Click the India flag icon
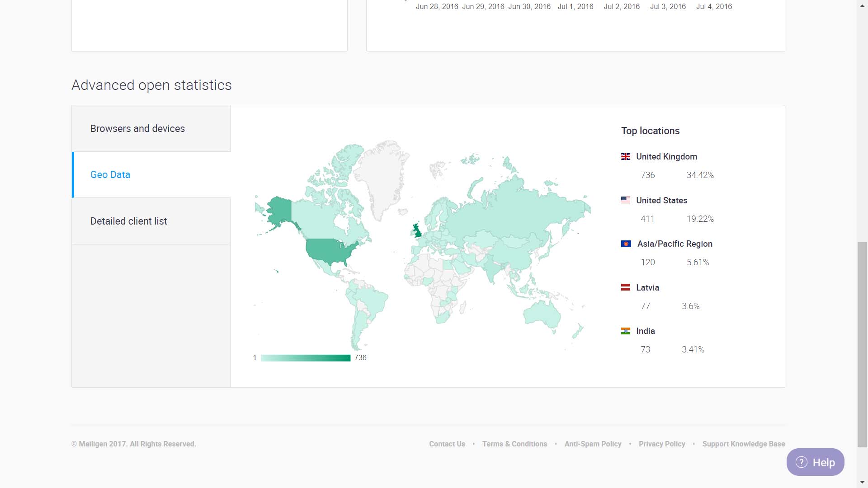868x488 pixels. (626, 331)
